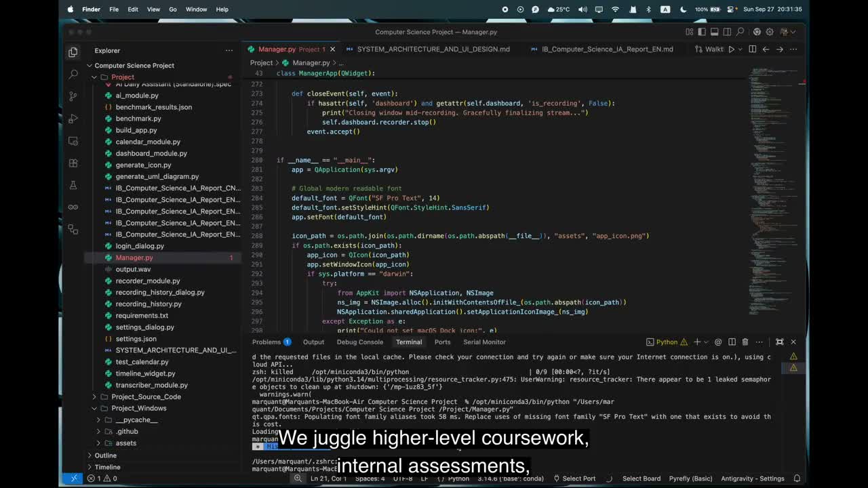Collapse the Project folder
The height and width of the screenshot is (488, 868).
(x=94, y=77)
